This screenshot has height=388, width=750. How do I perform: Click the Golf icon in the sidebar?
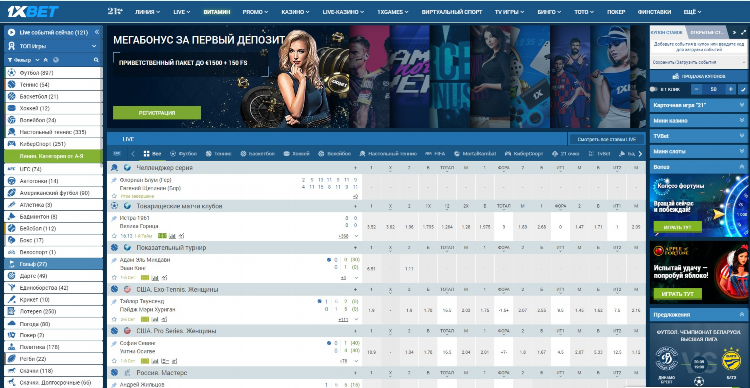11,264
